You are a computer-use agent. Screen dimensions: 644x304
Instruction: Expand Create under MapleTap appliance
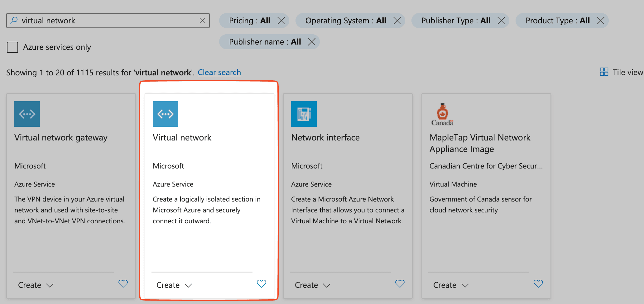451,285
